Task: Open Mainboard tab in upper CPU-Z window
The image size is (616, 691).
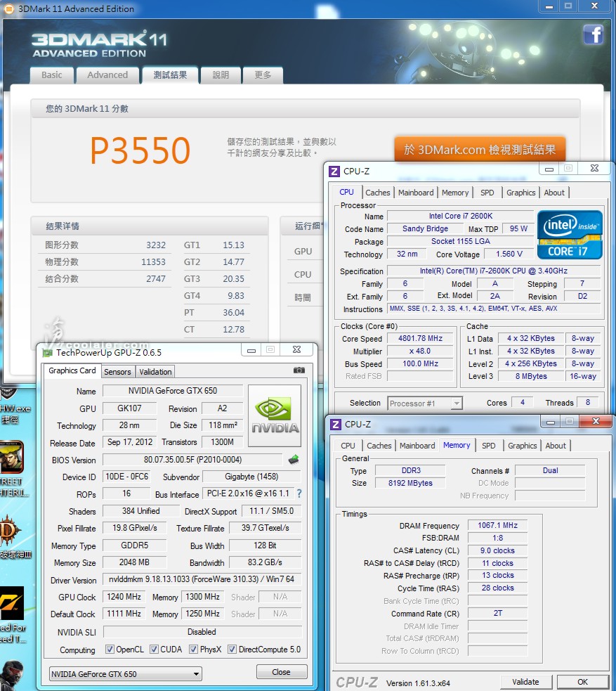Action: (x=416, y=193)
